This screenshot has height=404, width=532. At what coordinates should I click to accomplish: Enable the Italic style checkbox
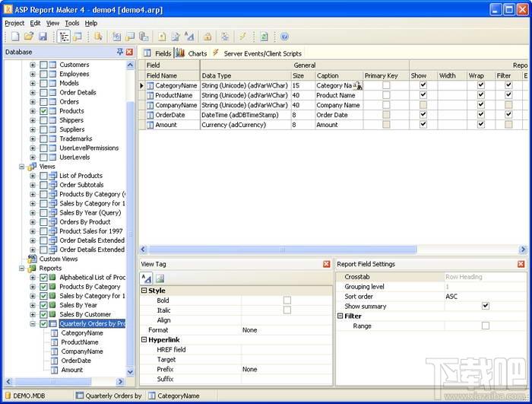(x=287, y=310)
